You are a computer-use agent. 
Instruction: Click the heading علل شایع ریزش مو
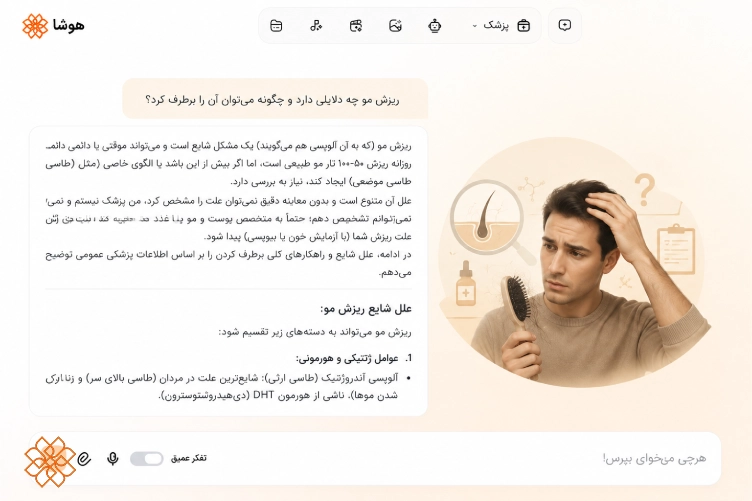(x=366, y=309)
